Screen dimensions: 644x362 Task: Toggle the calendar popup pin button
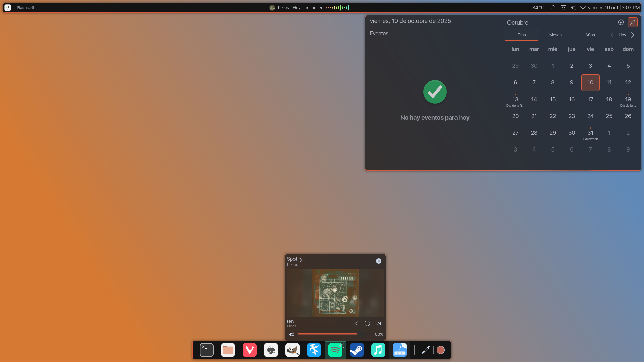tap(633, 22)
